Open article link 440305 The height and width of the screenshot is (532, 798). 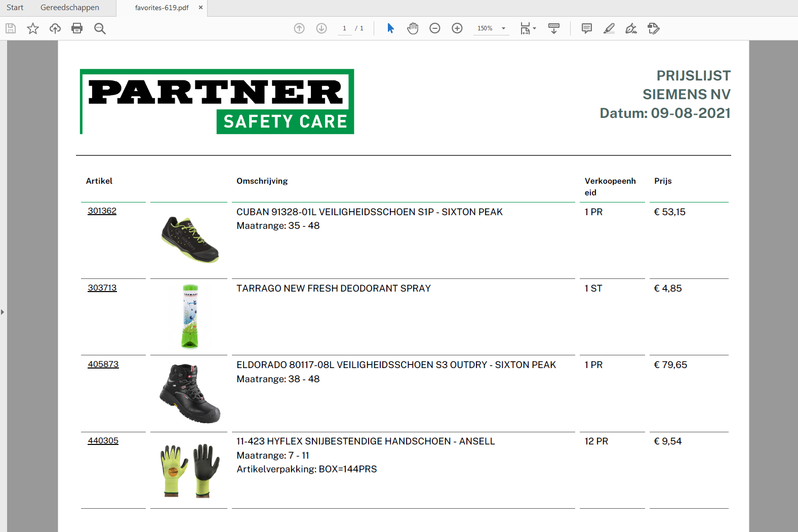point(103,440)
